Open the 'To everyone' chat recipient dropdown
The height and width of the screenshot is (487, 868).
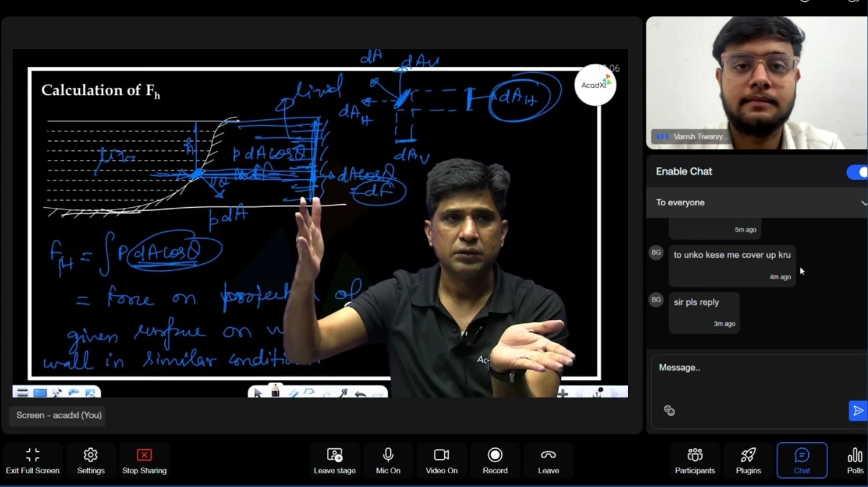(x=757, y=202)
